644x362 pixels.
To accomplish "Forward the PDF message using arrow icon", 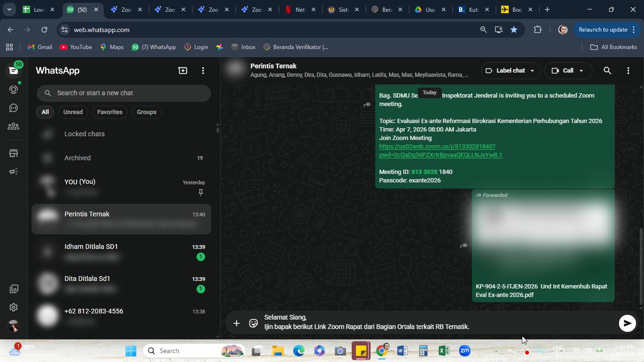I will click(464, 246).
